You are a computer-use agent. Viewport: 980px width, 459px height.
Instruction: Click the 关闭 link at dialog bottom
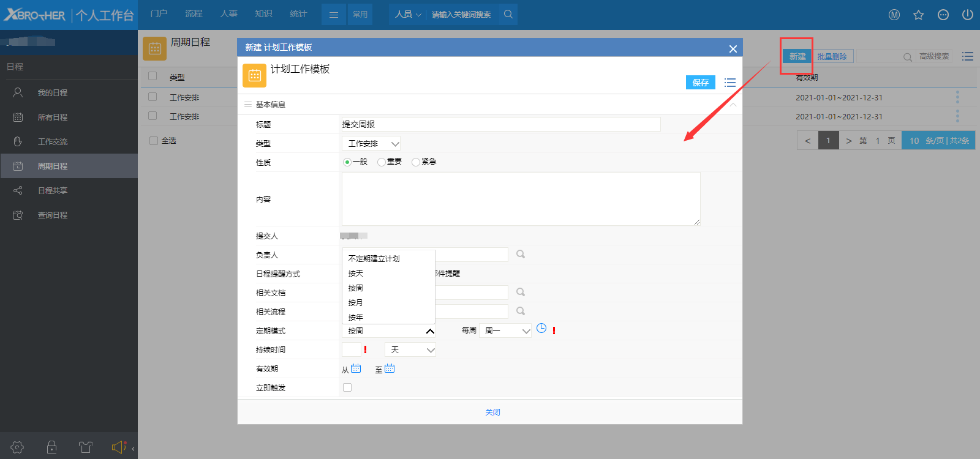[492, 412]
